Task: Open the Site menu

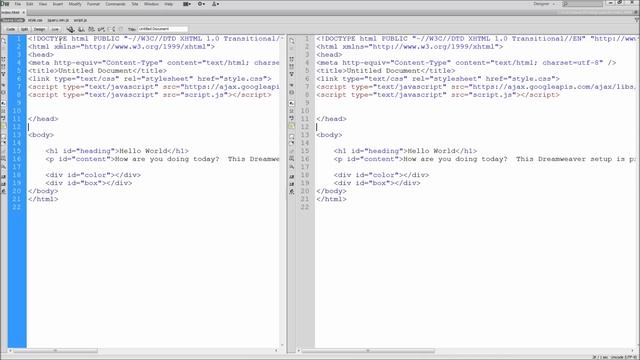Action: [135, 4]
